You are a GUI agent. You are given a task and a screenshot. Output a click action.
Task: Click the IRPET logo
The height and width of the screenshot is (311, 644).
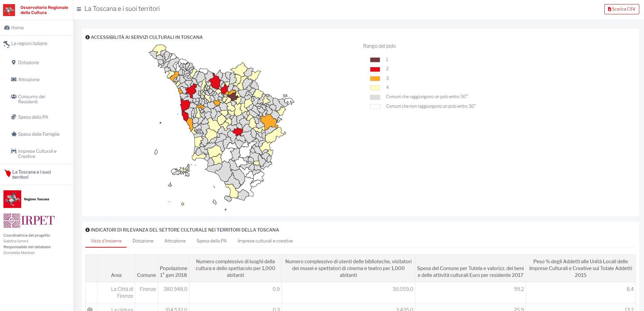(x=29, y=220)
